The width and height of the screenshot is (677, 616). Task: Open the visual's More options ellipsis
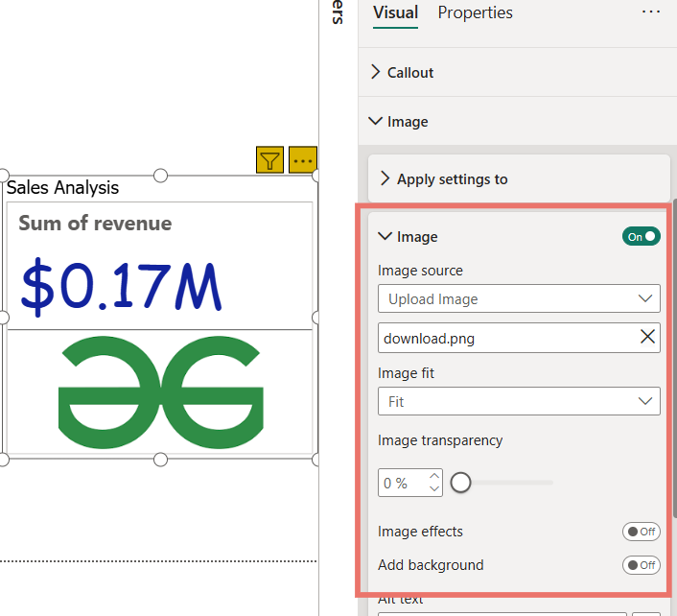(303, 160)
